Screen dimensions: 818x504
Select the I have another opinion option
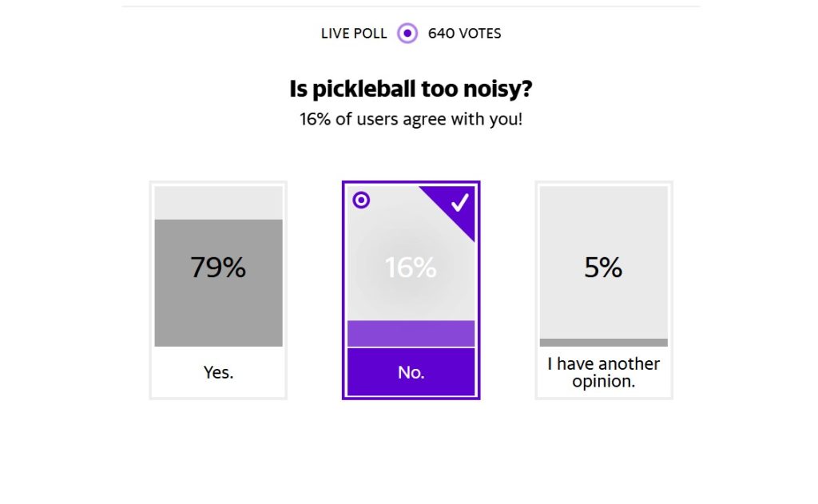[604, 290]
